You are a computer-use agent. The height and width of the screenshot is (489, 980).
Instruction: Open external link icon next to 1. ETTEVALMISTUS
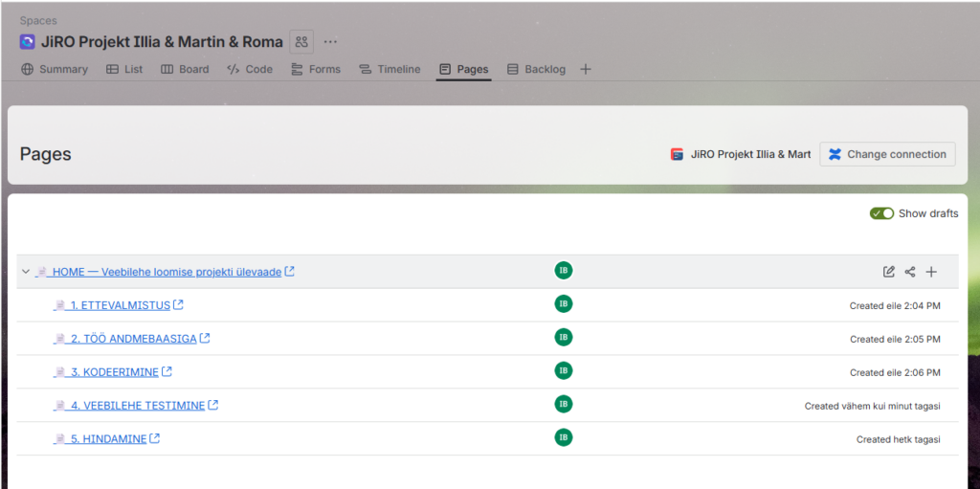pos(178,305)
